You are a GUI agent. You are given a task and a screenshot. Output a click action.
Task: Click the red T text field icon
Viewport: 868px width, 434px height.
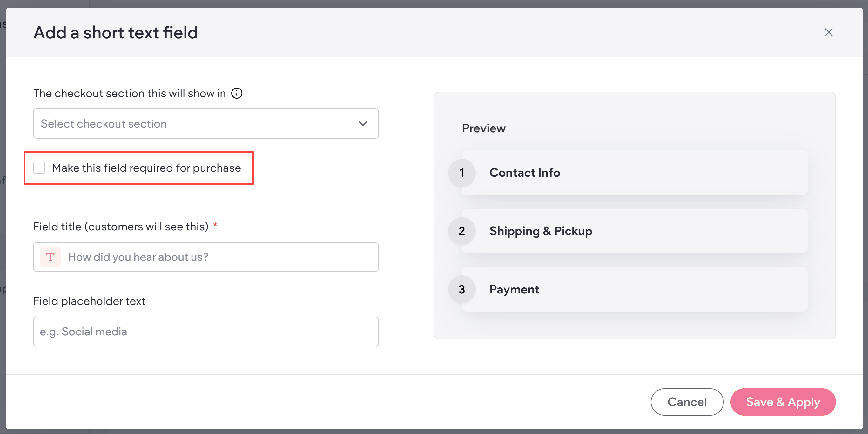point(50,257)
